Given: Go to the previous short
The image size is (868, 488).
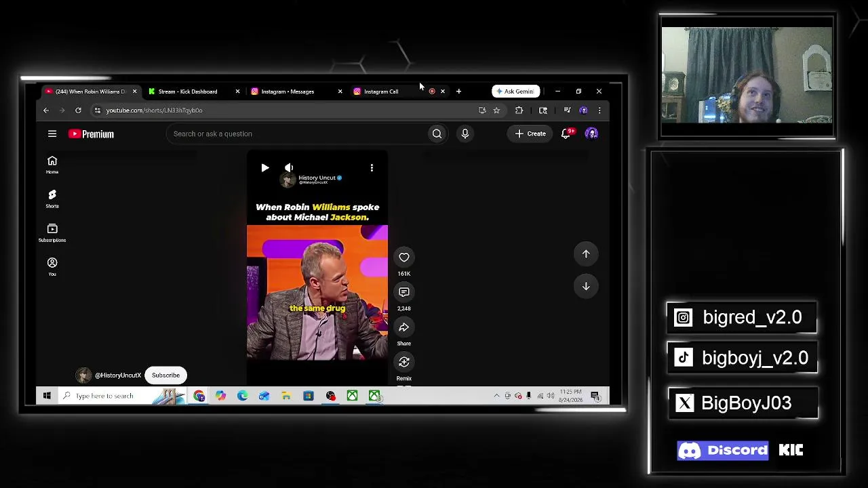Looking at the screenshot, I should coord(586,254).
